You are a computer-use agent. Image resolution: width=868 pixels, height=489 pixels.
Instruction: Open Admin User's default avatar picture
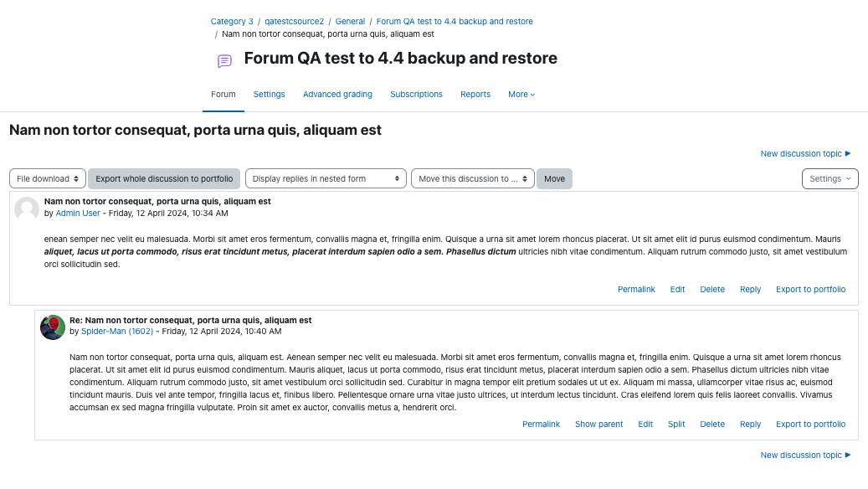coord(27,209)
